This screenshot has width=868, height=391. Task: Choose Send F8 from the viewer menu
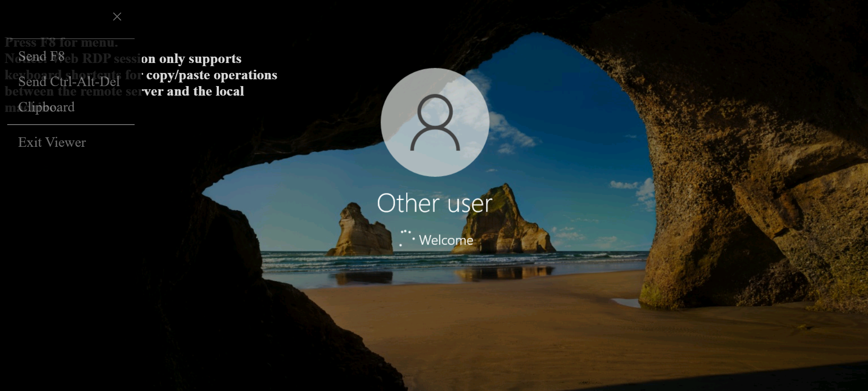pos(41,56)
